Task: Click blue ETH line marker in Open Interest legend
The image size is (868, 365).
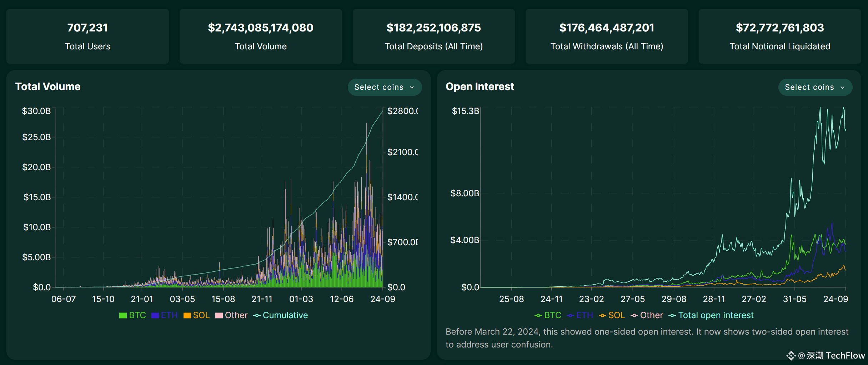Action: tap(570, 315)
